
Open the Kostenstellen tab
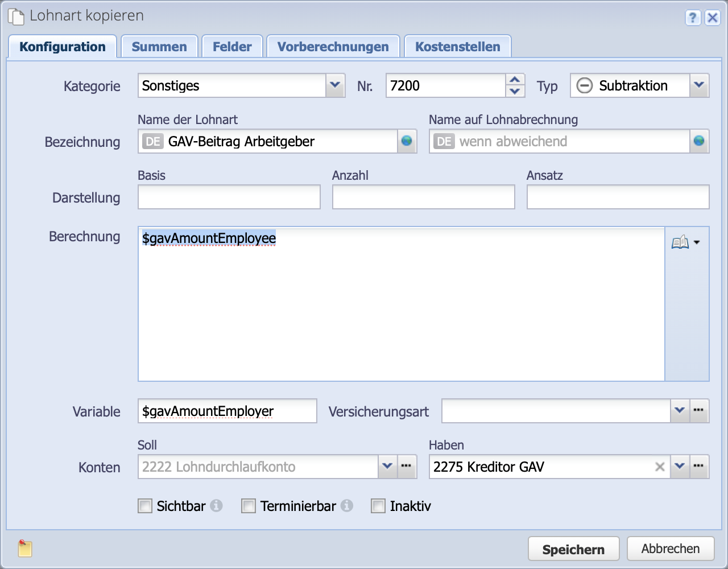(457, 46)
